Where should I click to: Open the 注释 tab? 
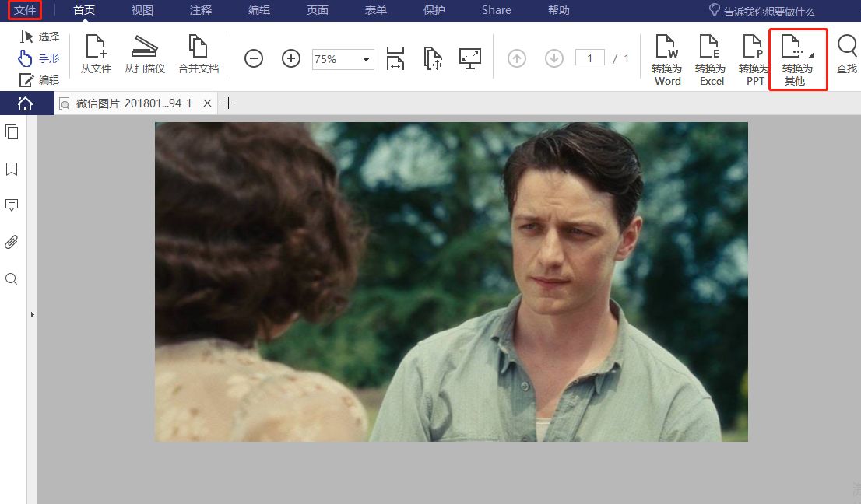[x=200, y=10]
